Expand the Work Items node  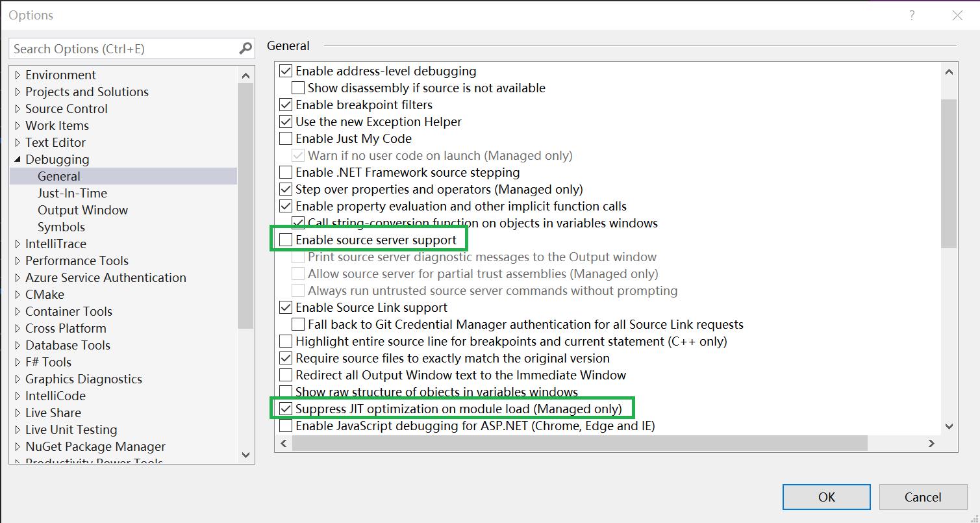(x=18, y=126)
